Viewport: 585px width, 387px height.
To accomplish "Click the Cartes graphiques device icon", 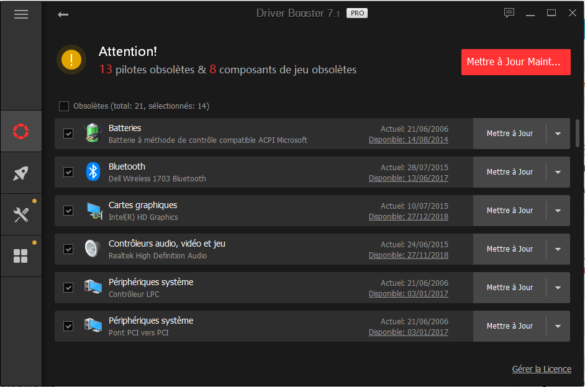I will [x=94, y=211].
